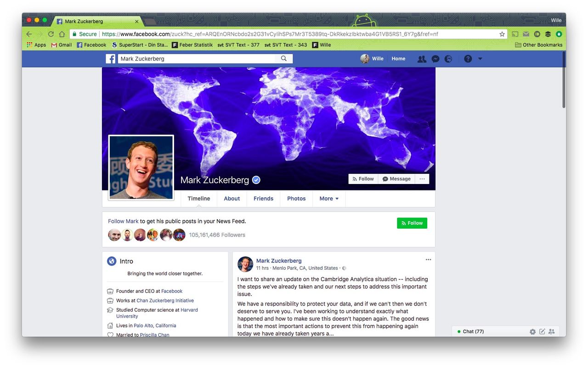Open chat settings gear icon
The height and width of the screenshot is (368, 588).
tap(532, 332)
